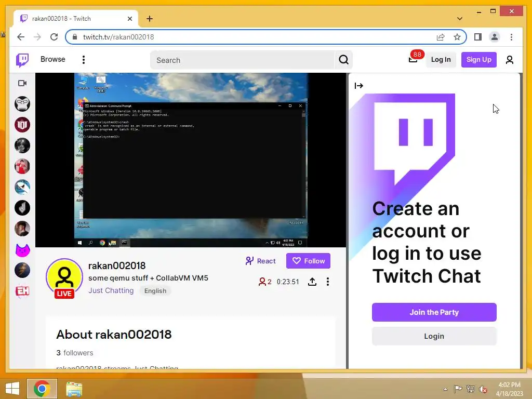This screenshot has height=399, width=532.
Task: Open the notifications inbox showing 88
Action: coord(413,59)
